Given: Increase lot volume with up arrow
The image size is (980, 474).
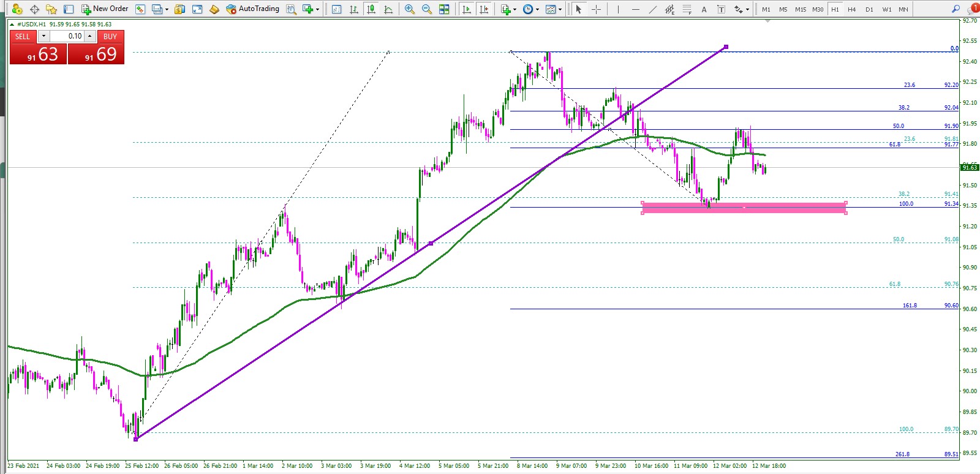Looking at the screenshot, I should click(x=90, y=36).
